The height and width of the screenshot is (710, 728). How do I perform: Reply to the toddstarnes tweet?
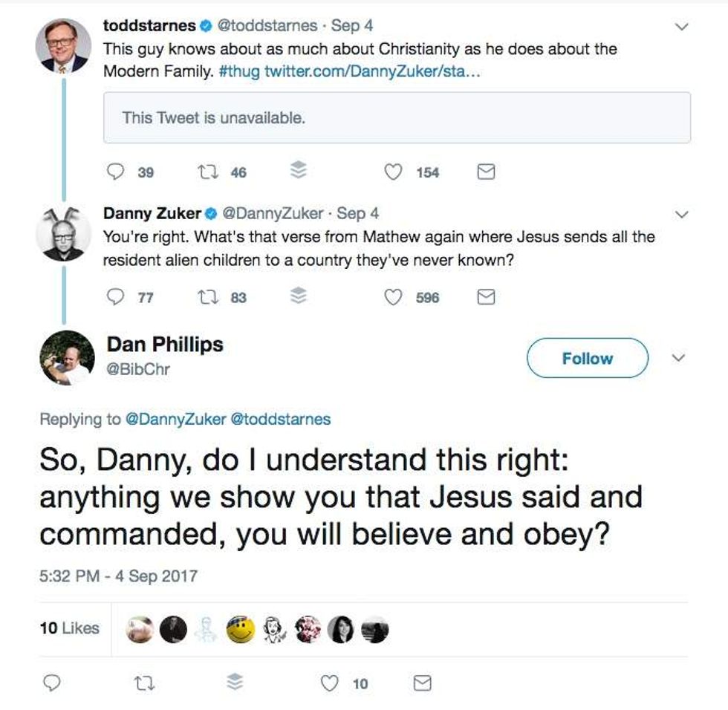tap(116, 172)
